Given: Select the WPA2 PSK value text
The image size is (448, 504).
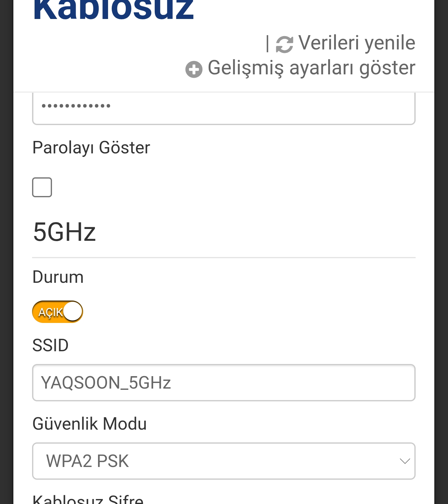Looking at the screenshot, I should (87, 461).
